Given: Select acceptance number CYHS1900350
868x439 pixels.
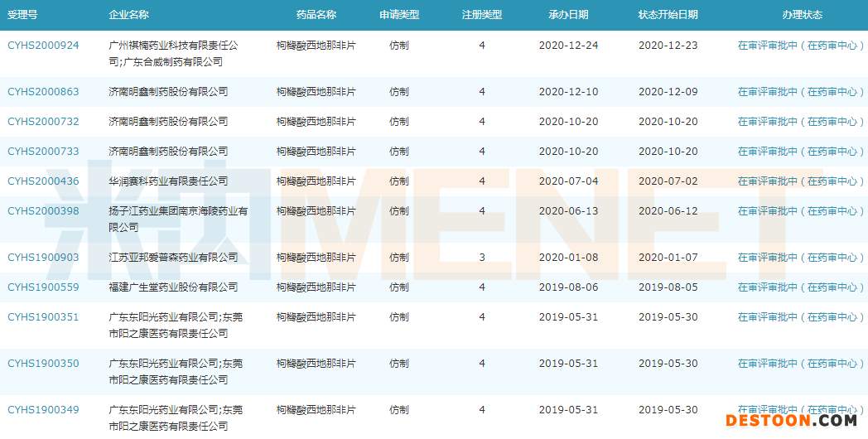Looking at the screenshot, I should point(43,364).
